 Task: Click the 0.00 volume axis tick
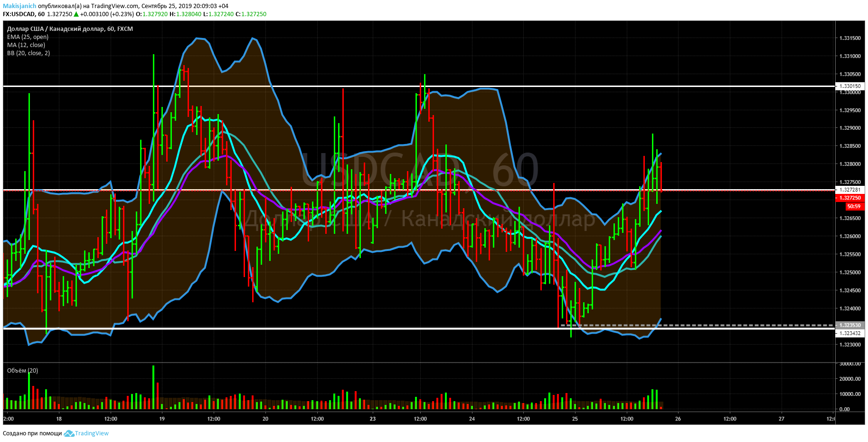coord(845,409)
